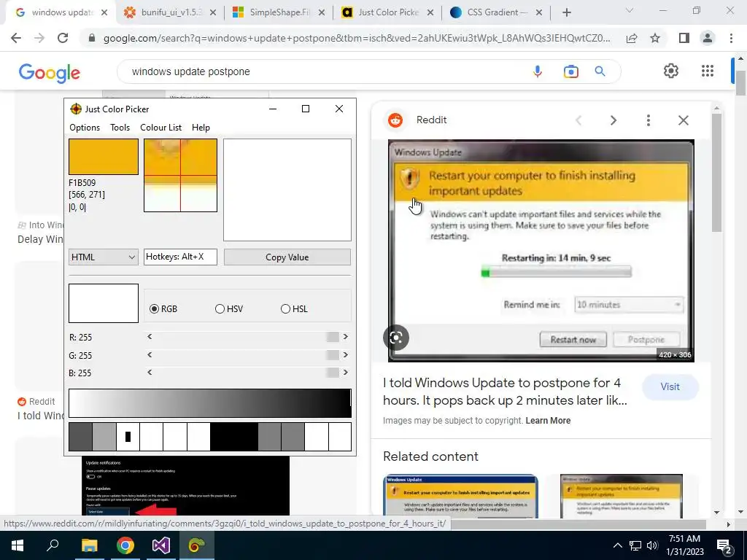Close the CSS Gradient tab
This screenshot has width=747, height=560.
tap(539, 13)
